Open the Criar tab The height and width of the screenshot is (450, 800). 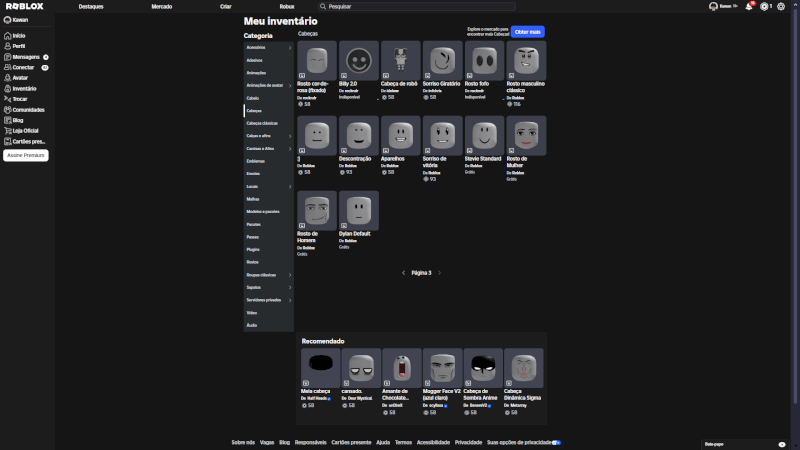pyautogui.click(x=226, y=7)
